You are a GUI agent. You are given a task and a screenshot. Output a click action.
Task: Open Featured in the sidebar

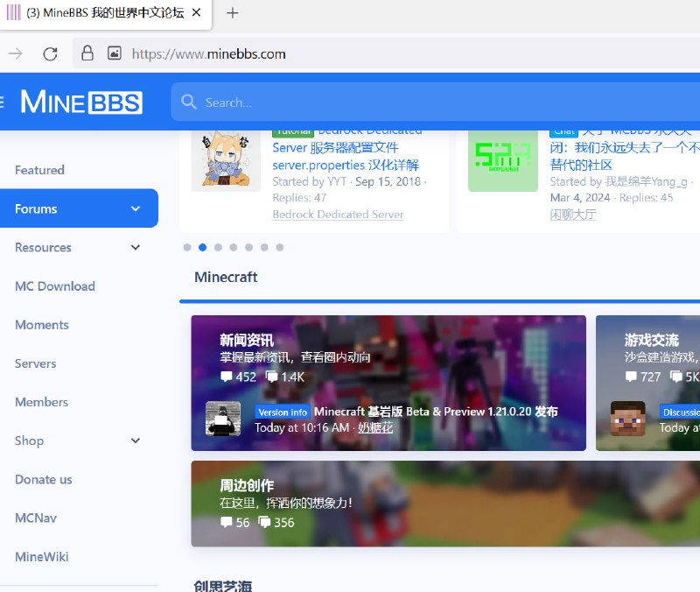[x=39, y=170]
